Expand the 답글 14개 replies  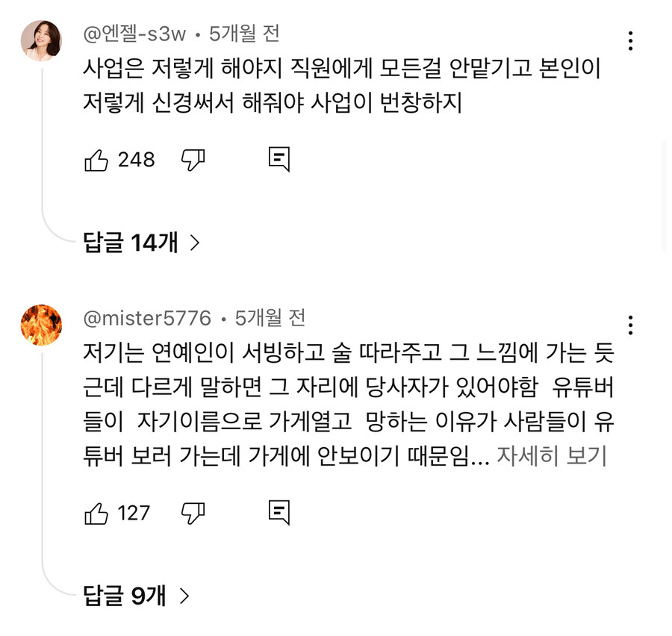[142, 243]
